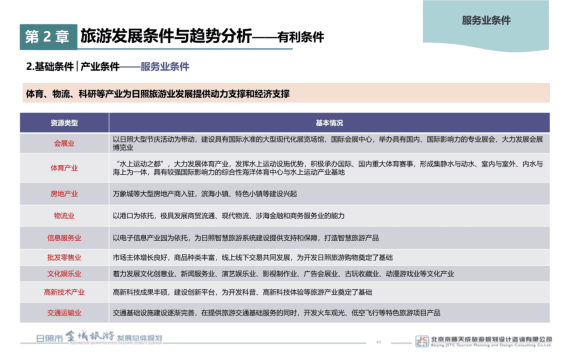Image resolution: width=570 pixels, height=360 pixels.
Task: Select the 高新技术产业 row label
Action: click(x=64, y=292)
